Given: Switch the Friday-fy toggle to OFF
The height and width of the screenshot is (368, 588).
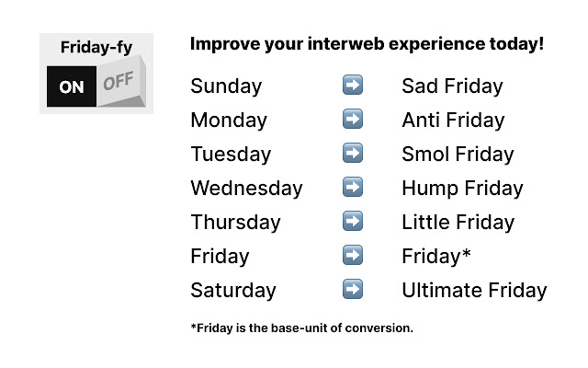Looking at the screenshot, I should [x=119, y=85].
